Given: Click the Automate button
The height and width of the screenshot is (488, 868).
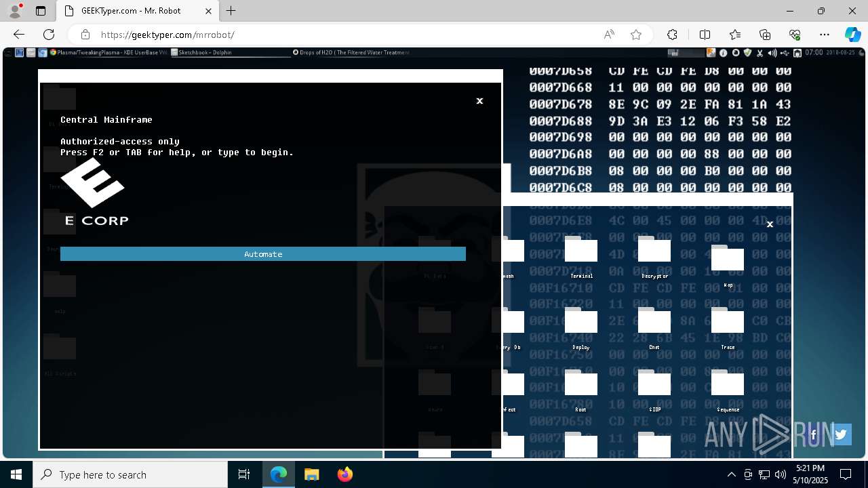Looking at the screenshot, I should click(x=263, y=254).
